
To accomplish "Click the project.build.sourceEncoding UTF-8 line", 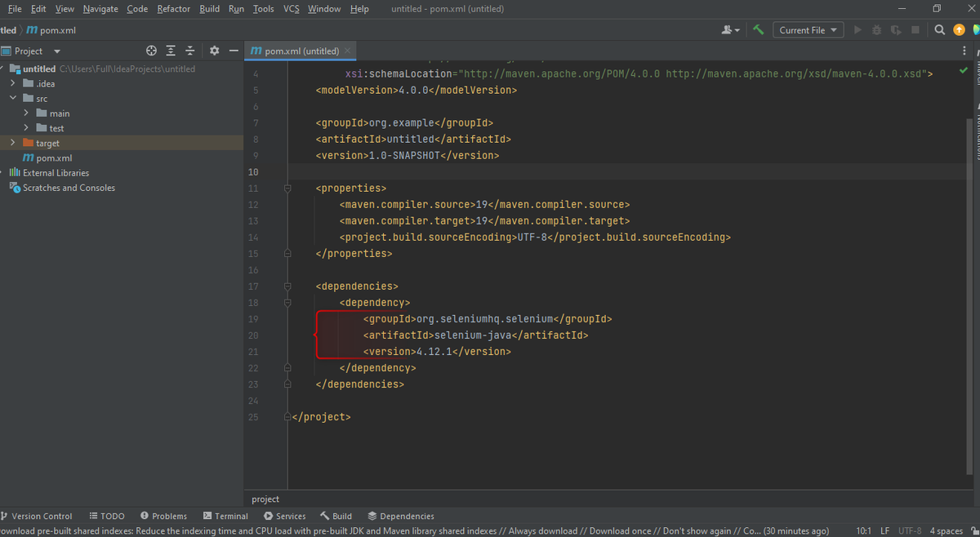I will click(x=535, y=237).
